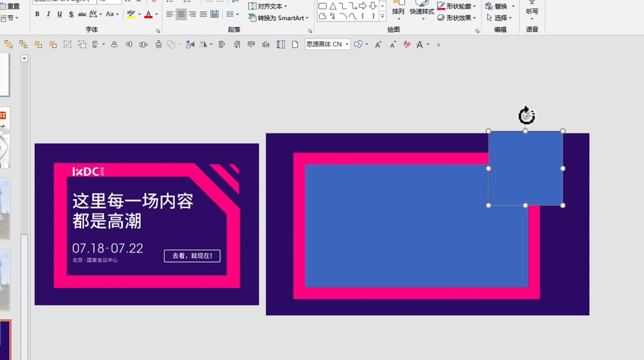Open 对齐文本 align text menu
The image size is (644, 360).
(x=267, y=6)
